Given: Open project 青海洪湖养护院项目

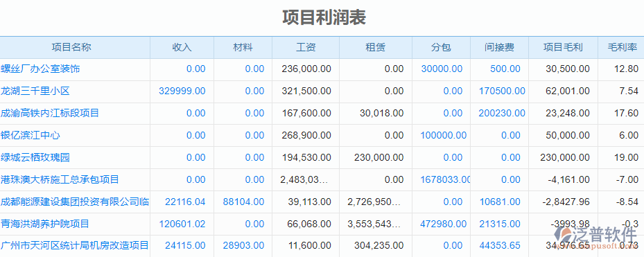Looking at the screenshot, I should 45,224.
